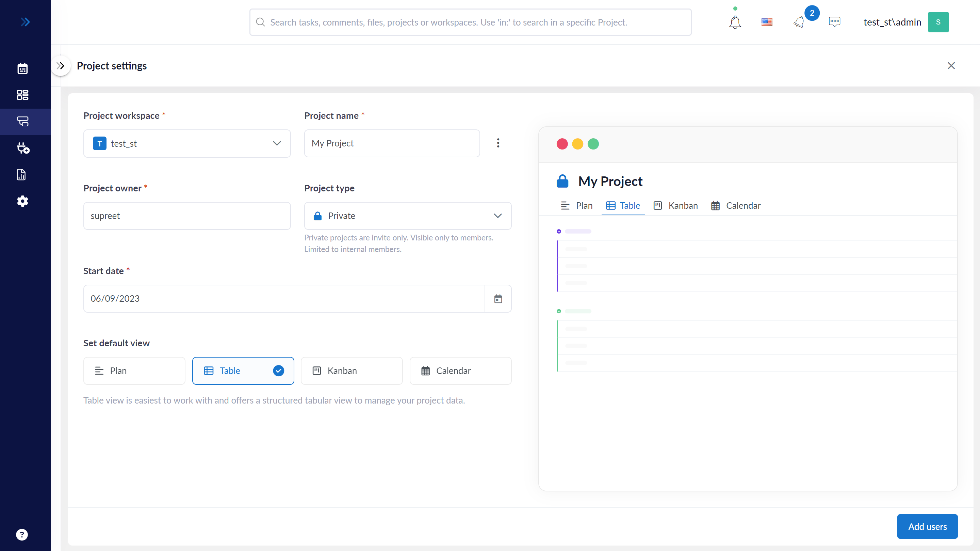Switch preview to Plan tab

click(x=577, y=206)
